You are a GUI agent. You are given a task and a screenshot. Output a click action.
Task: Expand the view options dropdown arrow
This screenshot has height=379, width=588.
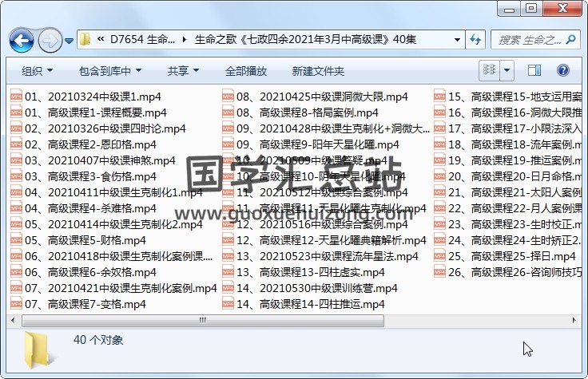(507, 70)
